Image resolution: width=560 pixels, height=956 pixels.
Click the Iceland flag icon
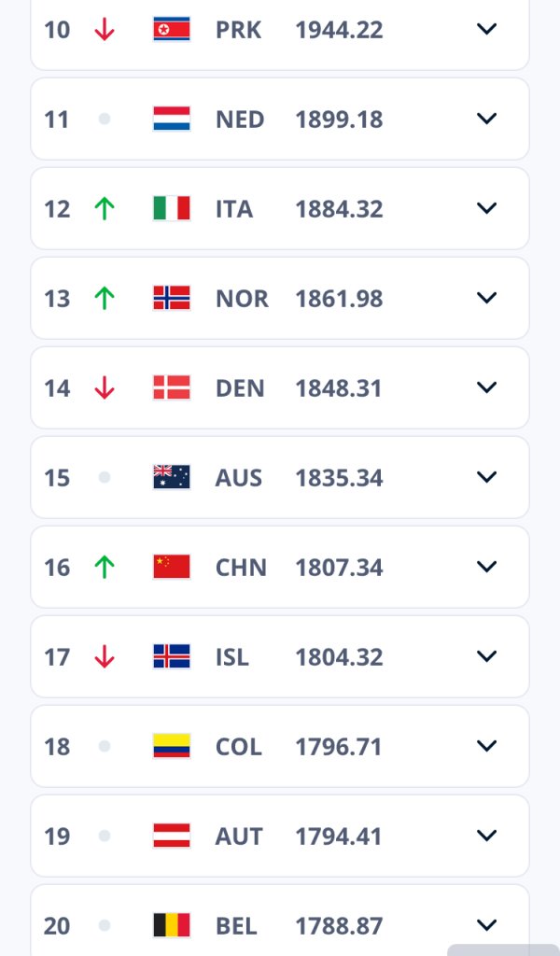pyautogui.click(x=171, y=656)
